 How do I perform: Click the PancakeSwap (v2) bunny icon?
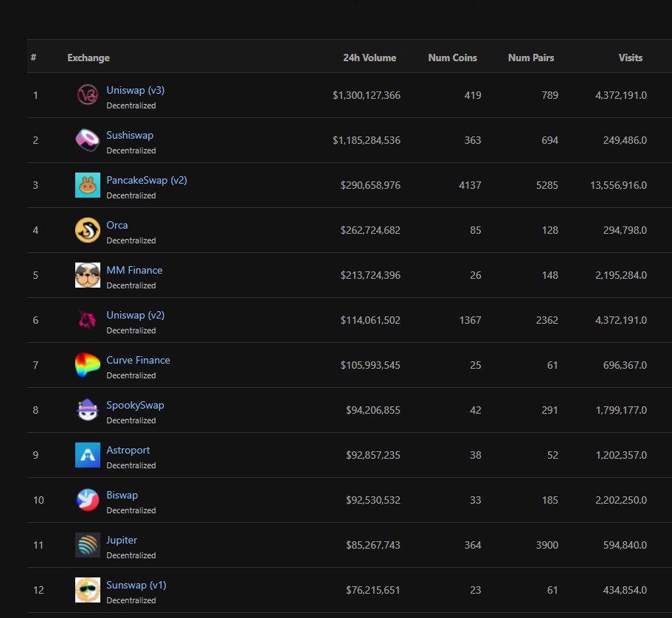(x=88, y=184)
